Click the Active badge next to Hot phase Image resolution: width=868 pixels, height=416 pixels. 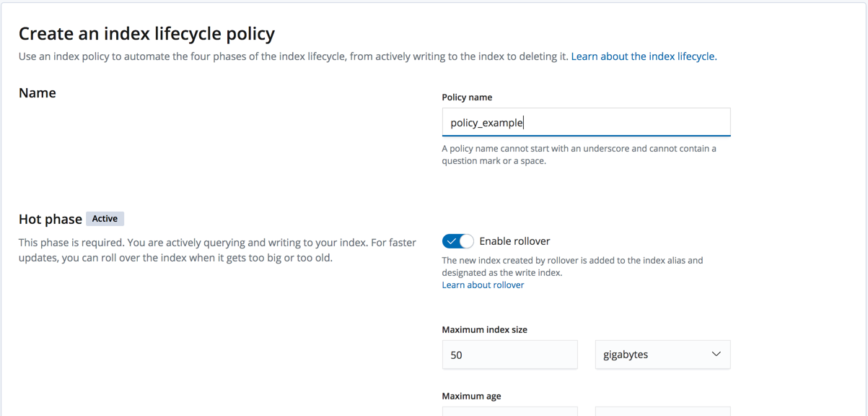[x=105, y=218]
